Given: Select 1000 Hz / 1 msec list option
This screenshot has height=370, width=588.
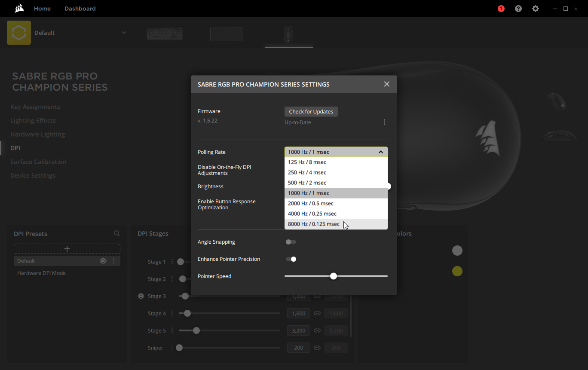Looking at the screenshot, I should [x=336, y=193].
